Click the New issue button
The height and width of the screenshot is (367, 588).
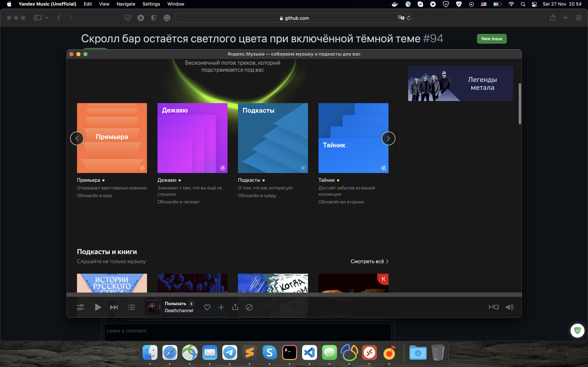pos(492,39)
